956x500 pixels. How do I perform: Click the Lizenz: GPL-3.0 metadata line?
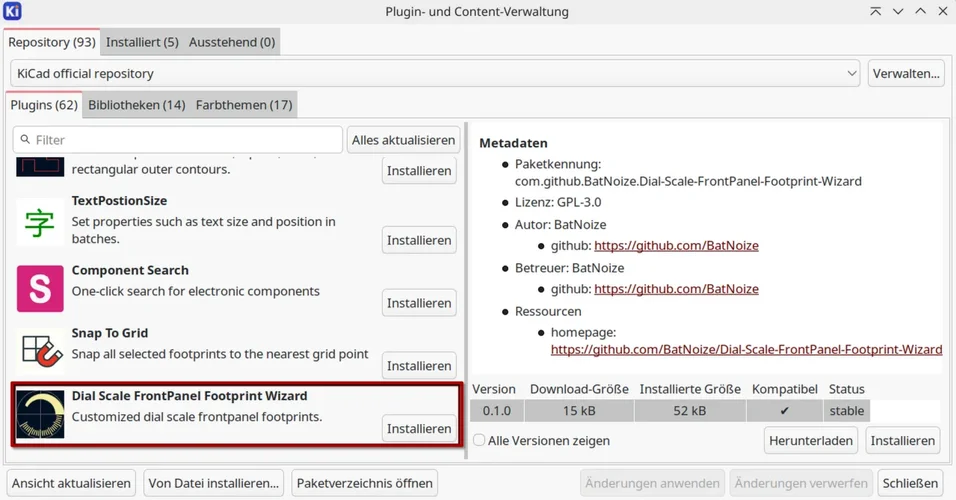pyautogui.click(x=558, y=202)
